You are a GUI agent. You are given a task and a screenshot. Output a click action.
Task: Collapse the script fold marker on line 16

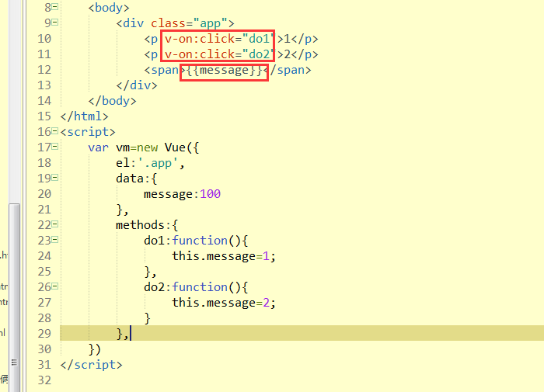point(55,131)
